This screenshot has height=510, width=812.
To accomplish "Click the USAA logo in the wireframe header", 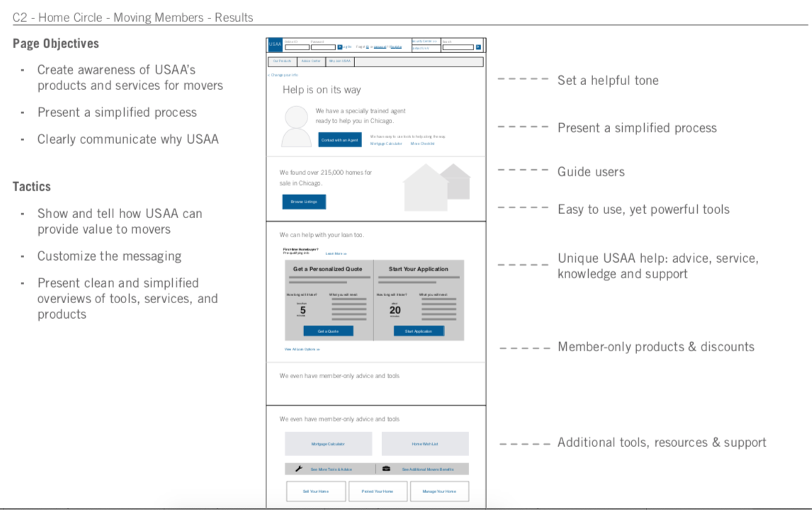I will 276,45.
